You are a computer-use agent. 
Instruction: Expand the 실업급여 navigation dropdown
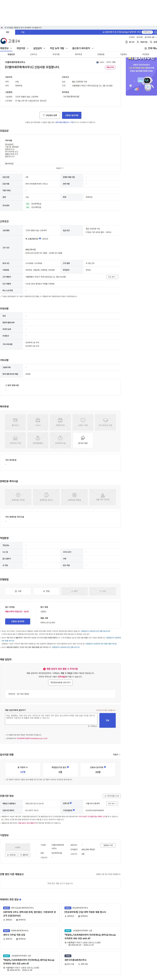click(39, 48)
